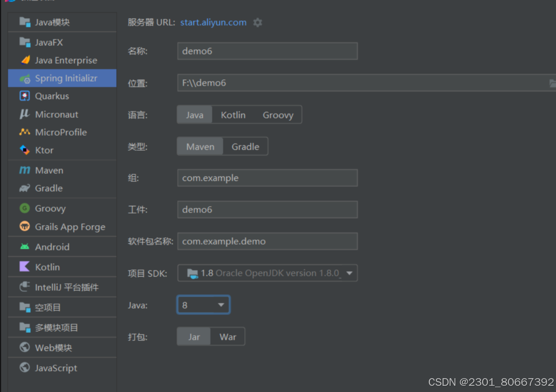The height and width of the screenshot is (392, 556).
Task: Click the 多模块项目 folder icon
Action: (25, 327)
